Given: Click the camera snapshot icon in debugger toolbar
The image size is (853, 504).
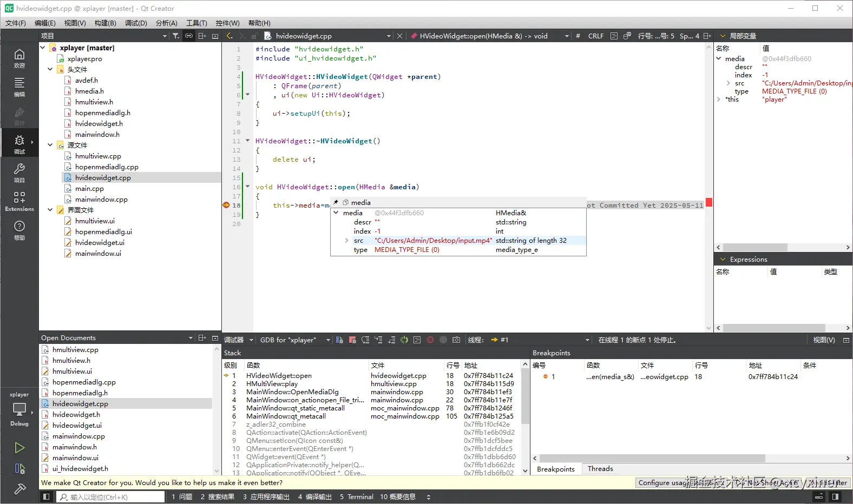Looking at the screenshot, I should (456, 340).
